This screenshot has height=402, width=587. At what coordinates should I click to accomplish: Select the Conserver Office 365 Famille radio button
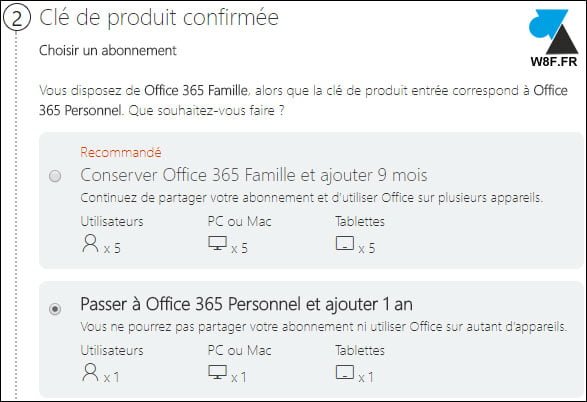55,176
